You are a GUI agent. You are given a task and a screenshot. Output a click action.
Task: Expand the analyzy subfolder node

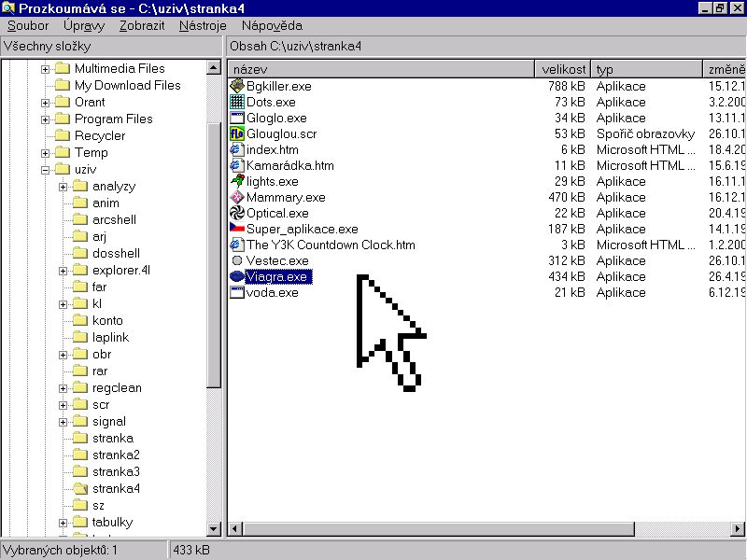[x=63, y=186]
